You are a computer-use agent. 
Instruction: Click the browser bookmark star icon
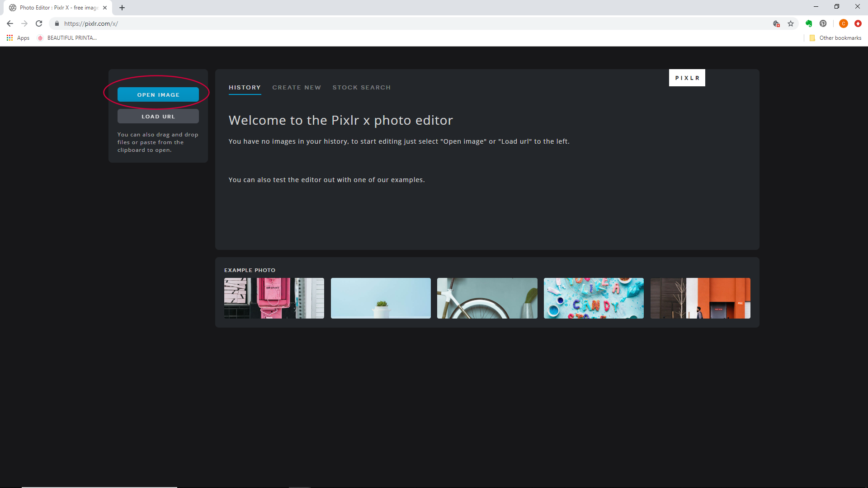click(791, 24)
